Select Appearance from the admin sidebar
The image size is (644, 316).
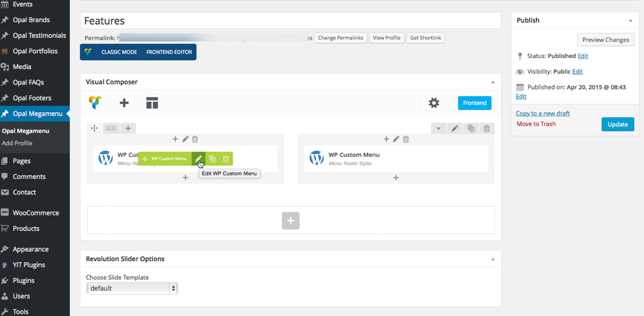point(30,249)
